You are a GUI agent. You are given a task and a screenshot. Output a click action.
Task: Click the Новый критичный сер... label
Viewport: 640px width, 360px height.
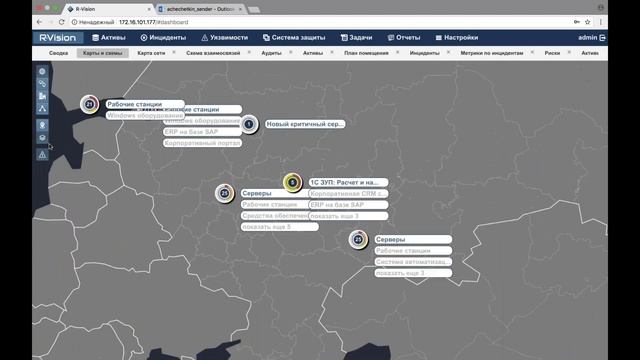coord(305,124)
